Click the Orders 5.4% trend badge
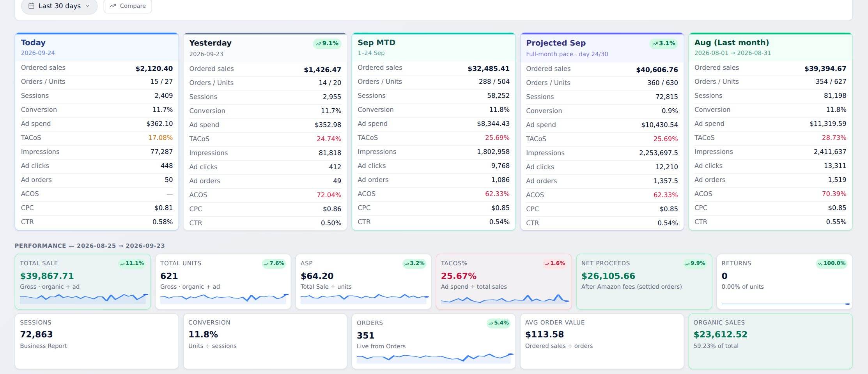The height and width of the screenshot is (374, 868). tap(499, 323)
